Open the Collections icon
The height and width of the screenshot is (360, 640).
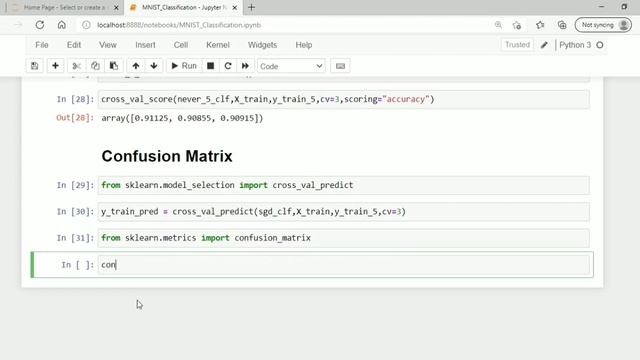[x=562, y=25]
